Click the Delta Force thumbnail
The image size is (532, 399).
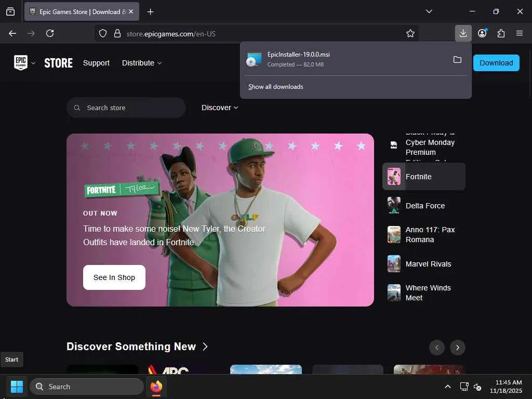click(394, 206)
